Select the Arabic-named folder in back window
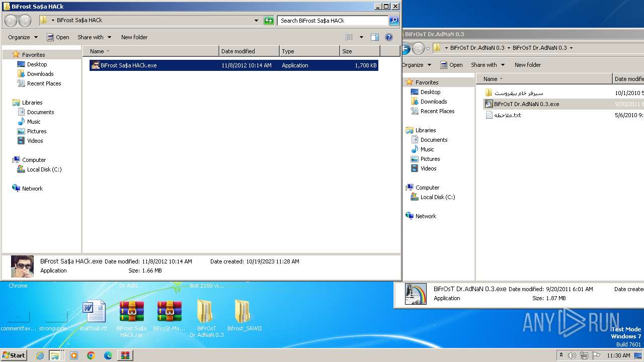The height and width of the screenshot is (362, 644). point(519,93)
